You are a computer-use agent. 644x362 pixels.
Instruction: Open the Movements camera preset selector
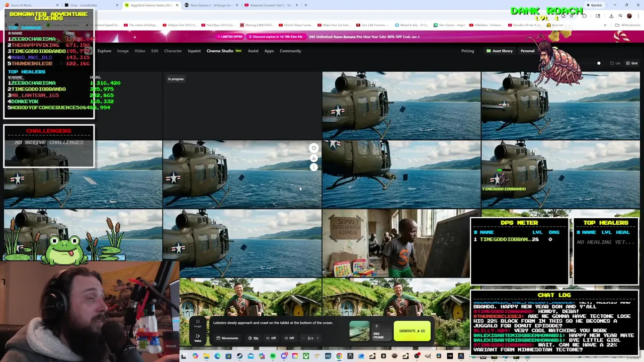point(227,338)
